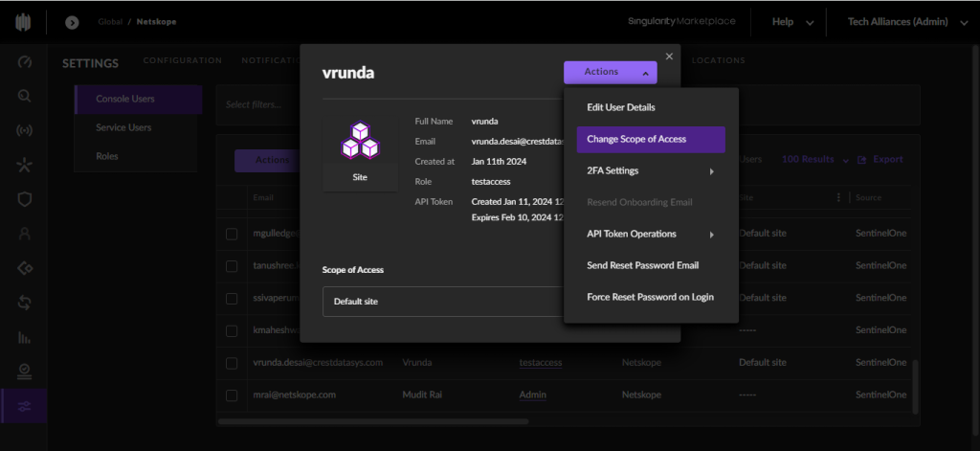Click the Global breadcrumb link

coord(109,22)
